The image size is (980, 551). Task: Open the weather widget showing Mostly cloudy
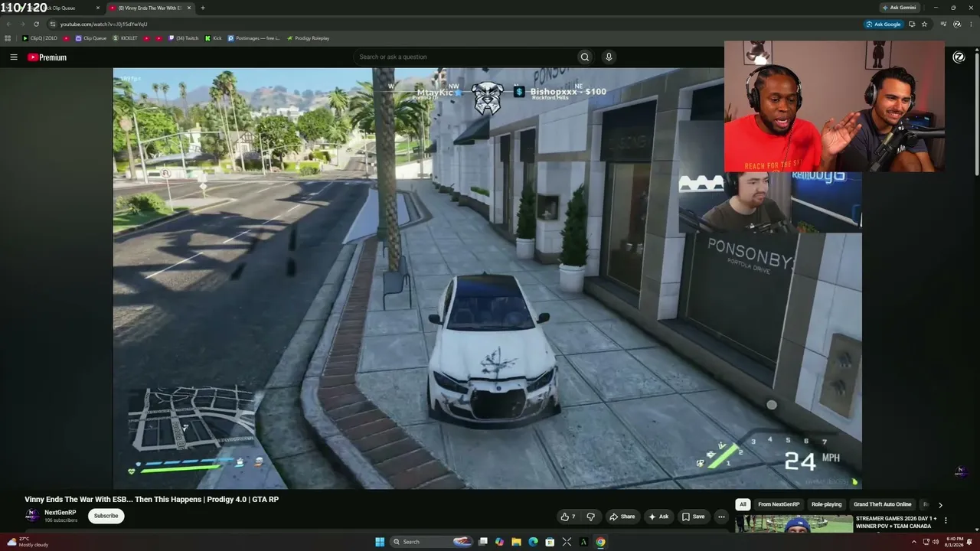[x=28, y=542]
